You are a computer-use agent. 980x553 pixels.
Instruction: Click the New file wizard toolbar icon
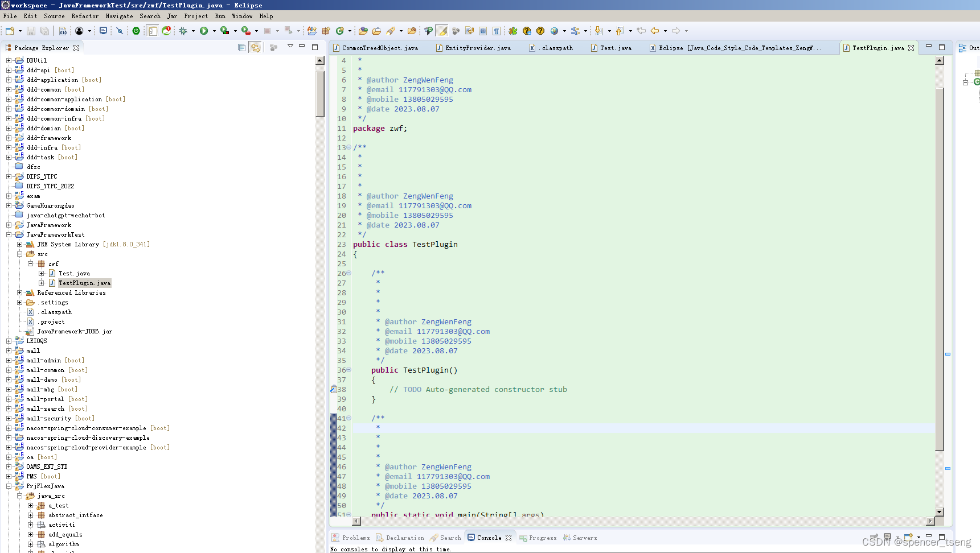click(x=10, y=31)
